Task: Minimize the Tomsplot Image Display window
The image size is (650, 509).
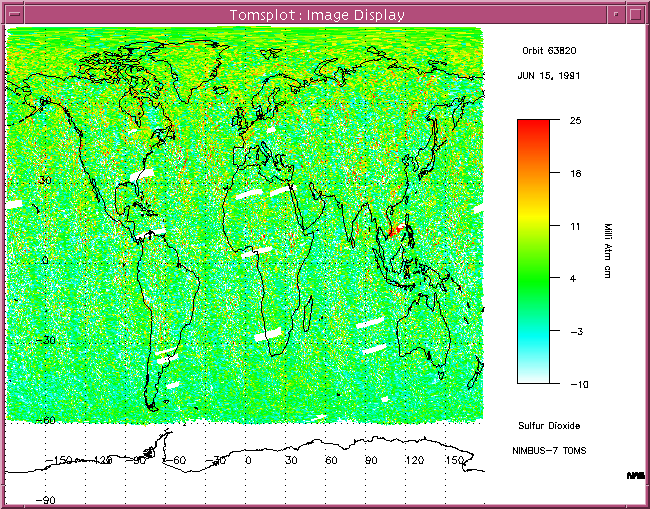Action: click(x=613, y=14)
